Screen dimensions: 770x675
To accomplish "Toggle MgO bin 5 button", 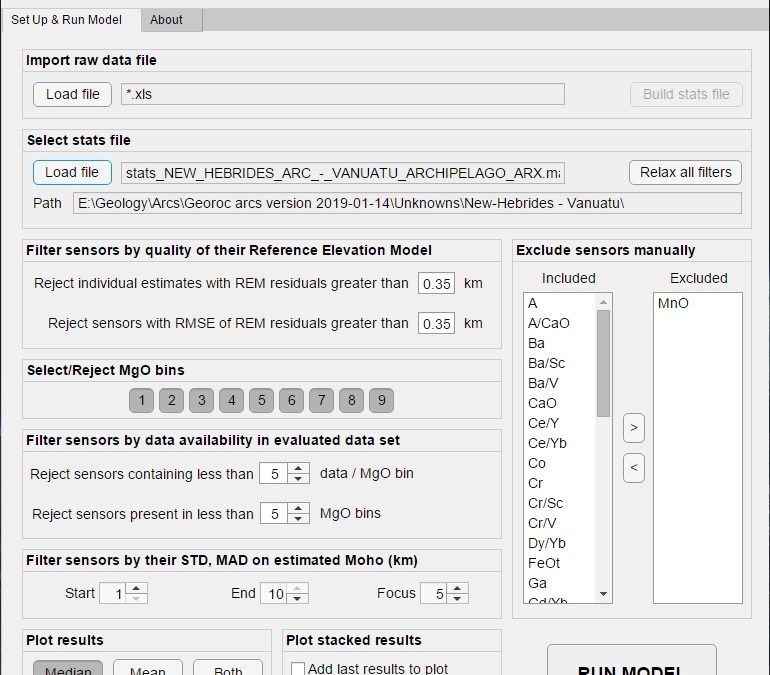I will (261, 401).
